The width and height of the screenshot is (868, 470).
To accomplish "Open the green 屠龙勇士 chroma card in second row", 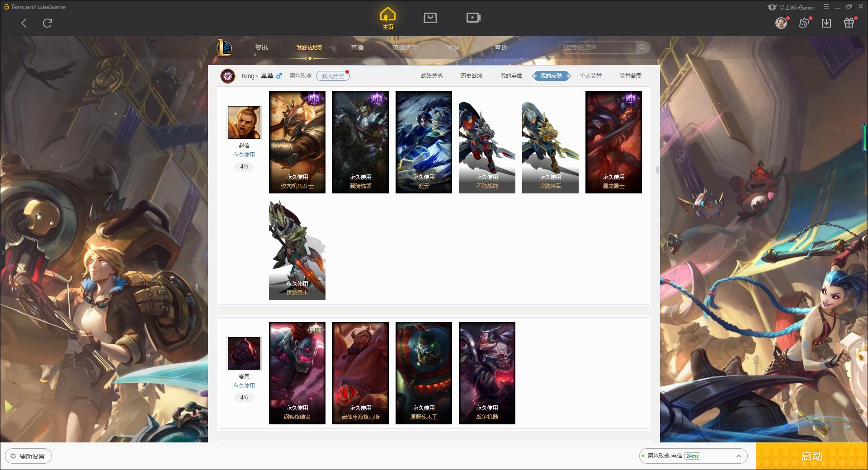I will [297, 249].
